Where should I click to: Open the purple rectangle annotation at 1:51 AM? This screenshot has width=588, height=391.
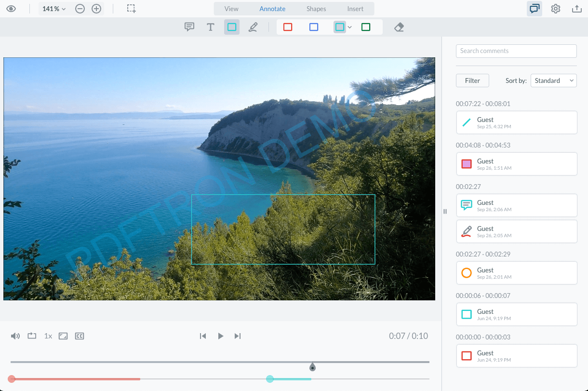click(516, 164)
